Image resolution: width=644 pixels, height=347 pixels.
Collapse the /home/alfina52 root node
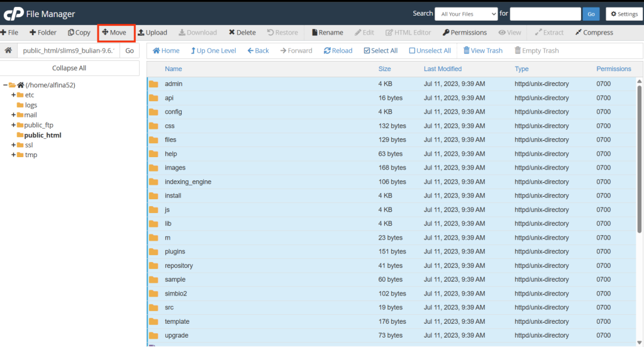(5, 85)
